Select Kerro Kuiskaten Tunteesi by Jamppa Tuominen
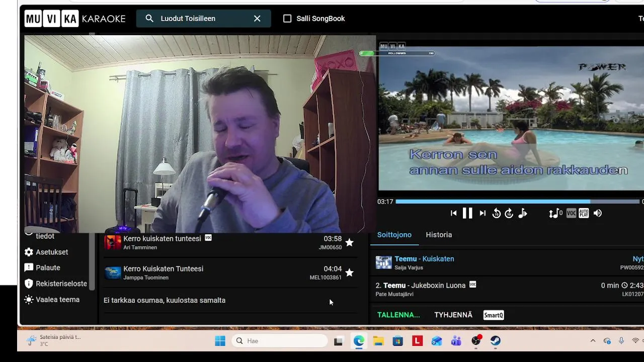The height and width of the screenshot is (362, 644). click(x=230, y=273)
